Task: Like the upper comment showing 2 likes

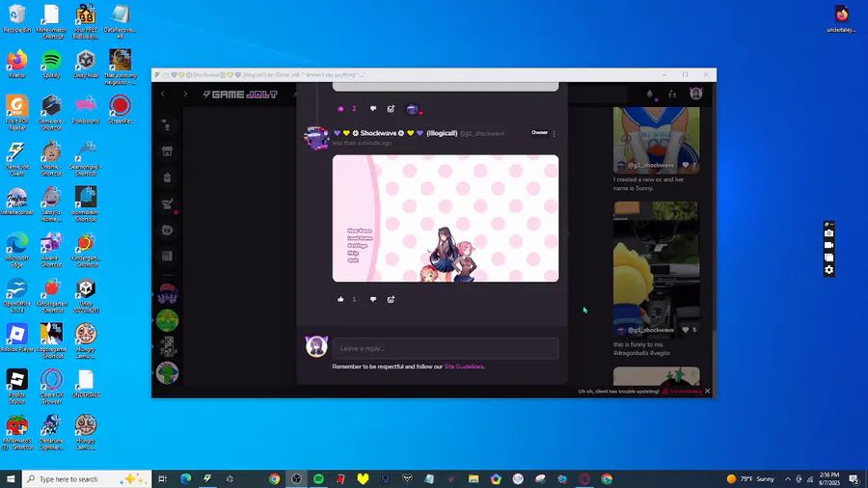Action: pos(340,108)
